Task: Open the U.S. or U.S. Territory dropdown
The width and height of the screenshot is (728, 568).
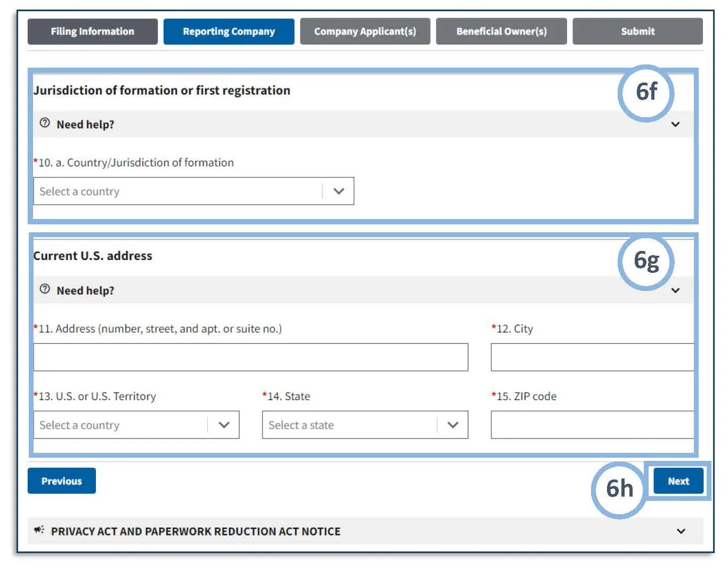Action: pos(136,425)
